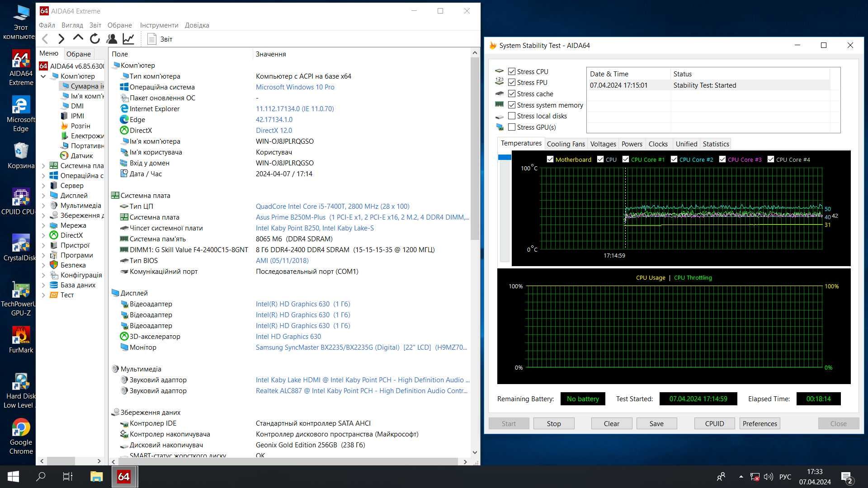
Task: Select the CPUID button in stability test
Action: 715,423
